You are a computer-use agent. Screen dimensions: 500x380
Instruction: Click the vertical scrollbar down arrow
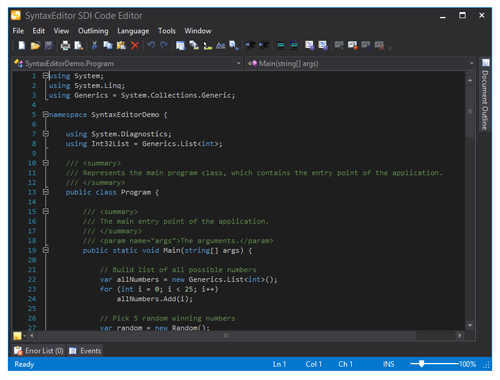(x=470, y=325)
